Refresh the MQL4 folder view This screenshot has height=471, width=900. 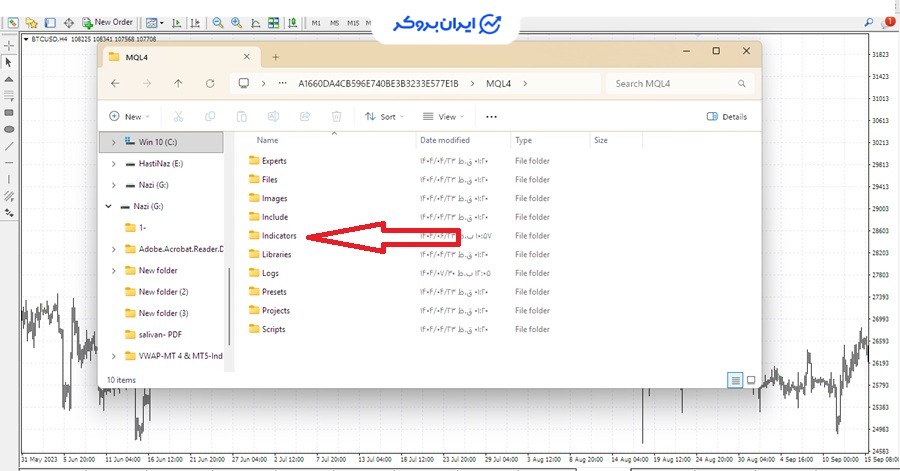click(x=210, y=84)
